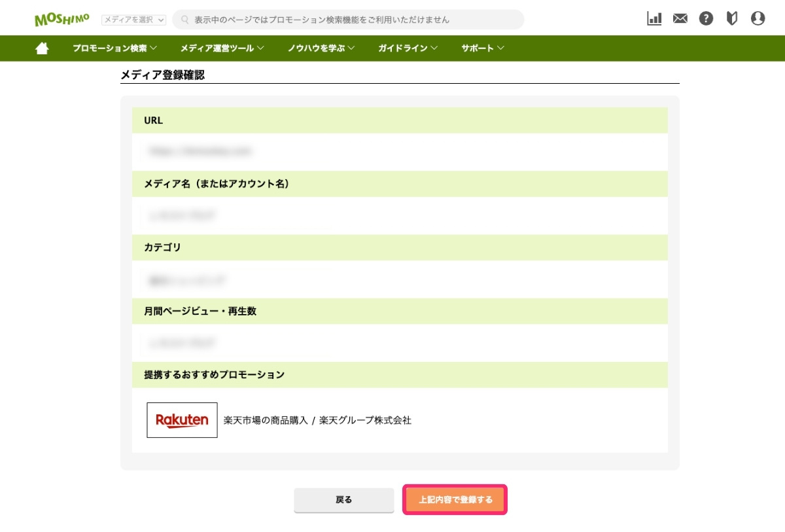This screenshot has height=532, width=785.
Task: Open help with the question mark icon
Action: coord(705,18)
